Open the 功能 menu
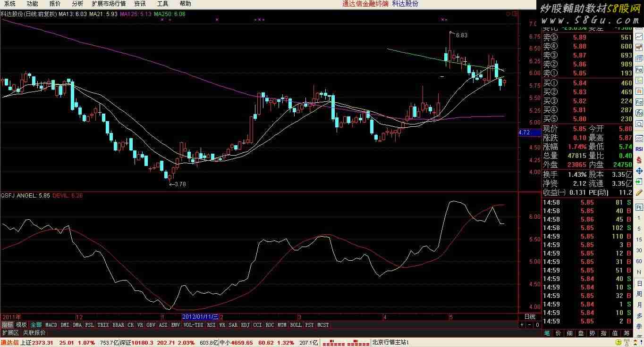This screenshot has height=347, width=644. tap(32, 4)
